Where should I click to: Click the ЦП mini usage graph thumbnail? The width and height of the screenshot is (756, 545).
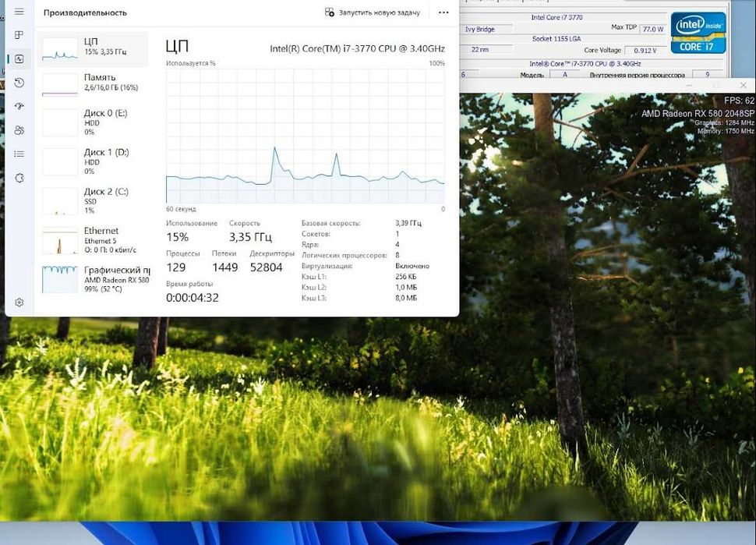click(x=60, y=49)
